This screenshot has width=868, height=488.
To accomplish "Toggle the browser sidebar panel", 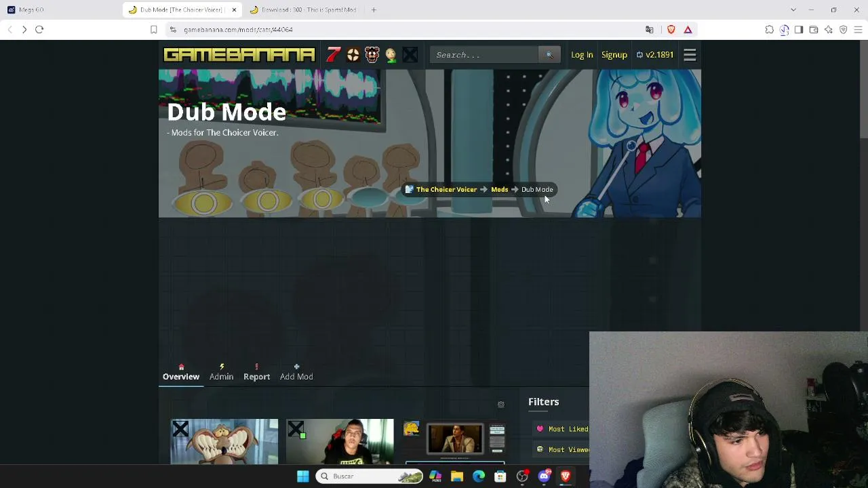I will coord(799,30).
